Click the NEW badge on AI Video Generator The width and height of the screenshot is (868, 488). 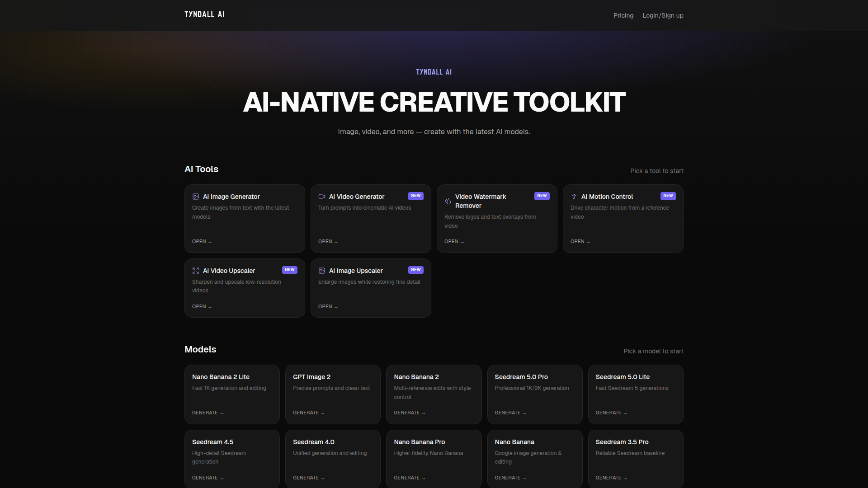tap(416, 196)
